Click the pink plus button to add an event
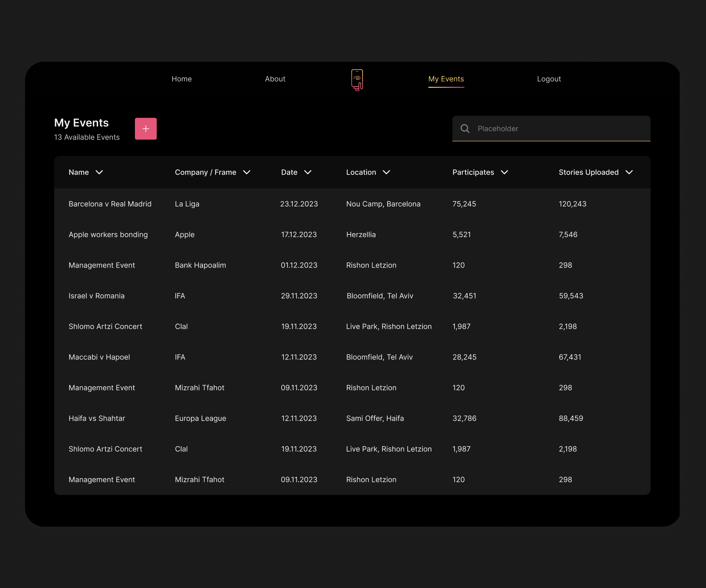 tap(146, 129)
